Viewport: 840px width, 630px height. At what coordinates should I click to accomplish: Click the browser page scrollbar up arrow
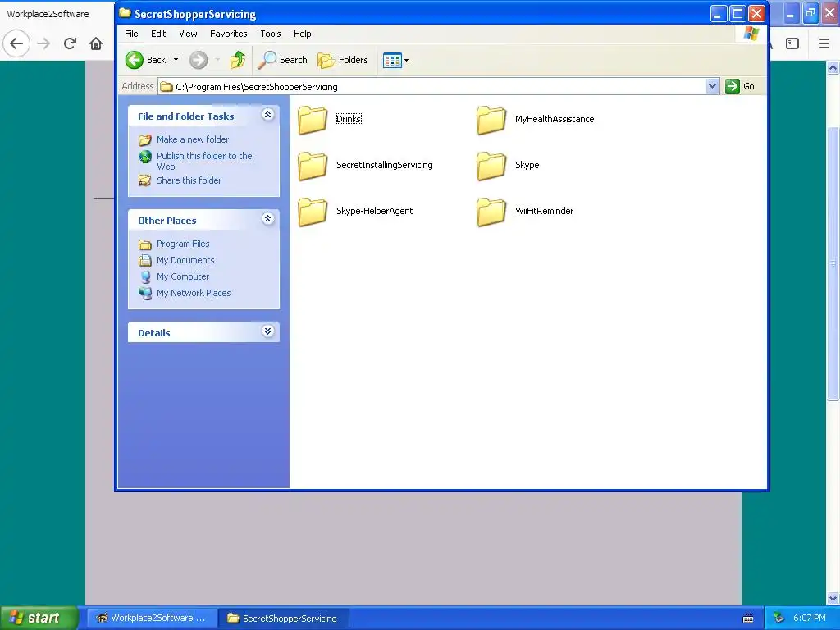coord(833,67)
